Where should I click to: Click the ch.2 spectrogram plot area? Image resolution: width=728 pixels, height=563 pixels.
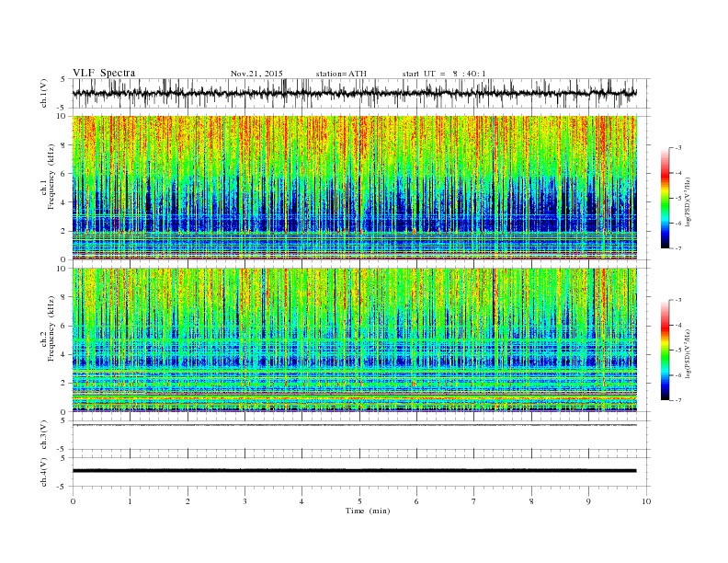click(355, 339)
